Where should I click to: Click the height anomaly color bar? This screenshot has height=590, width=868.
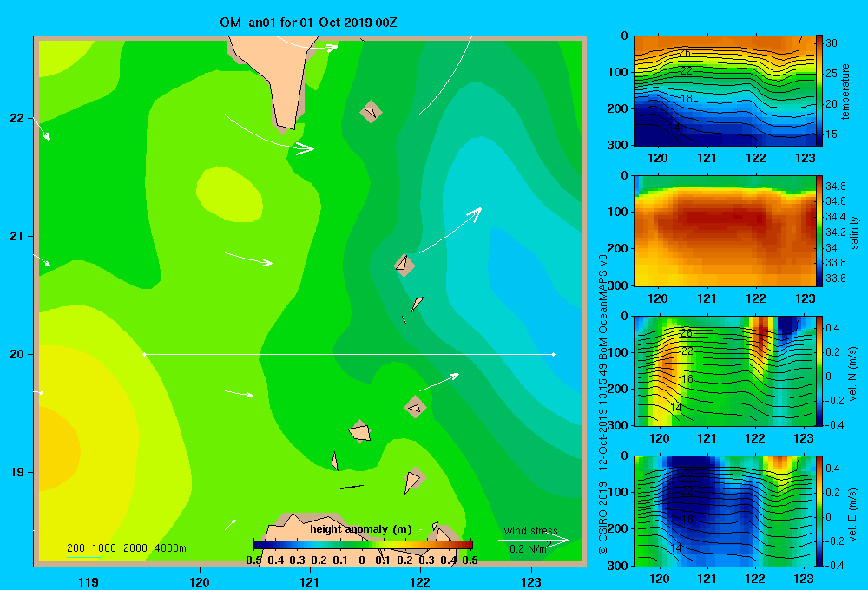(x=363, y=545)
